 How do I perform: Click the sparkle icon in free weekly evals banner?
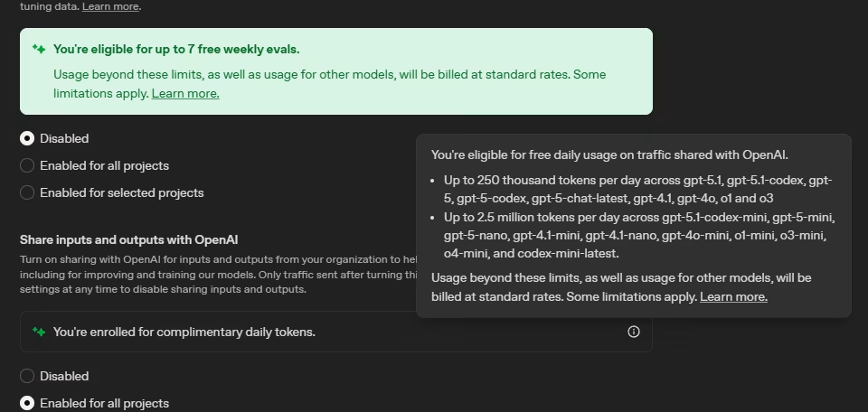point(39,49)
